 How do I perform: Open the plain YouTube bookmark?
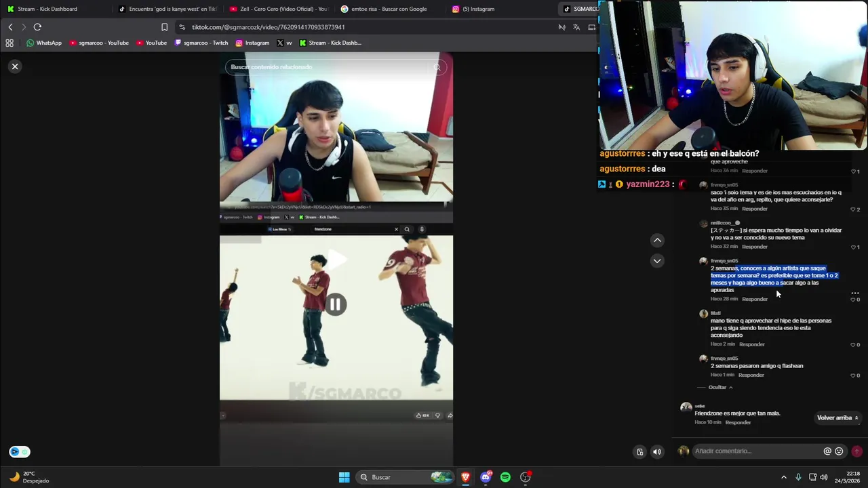(151, 43)
